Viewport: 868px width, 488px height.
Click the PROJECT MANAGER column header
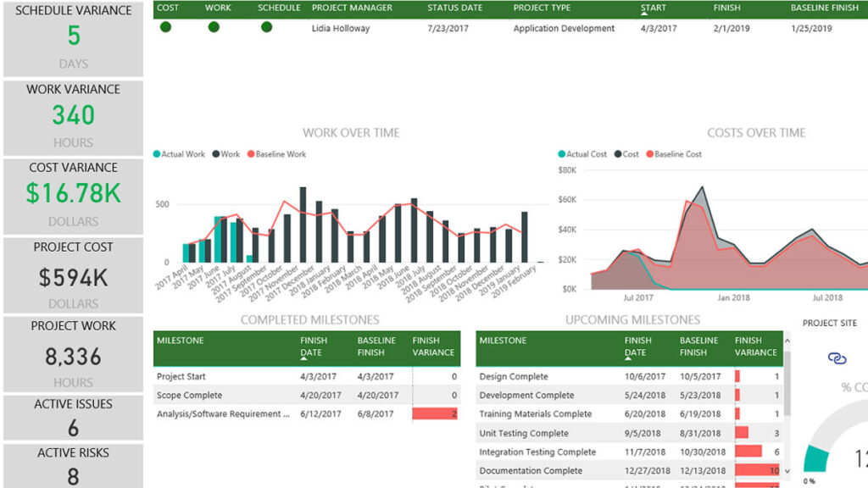click(x=352, y=8)
